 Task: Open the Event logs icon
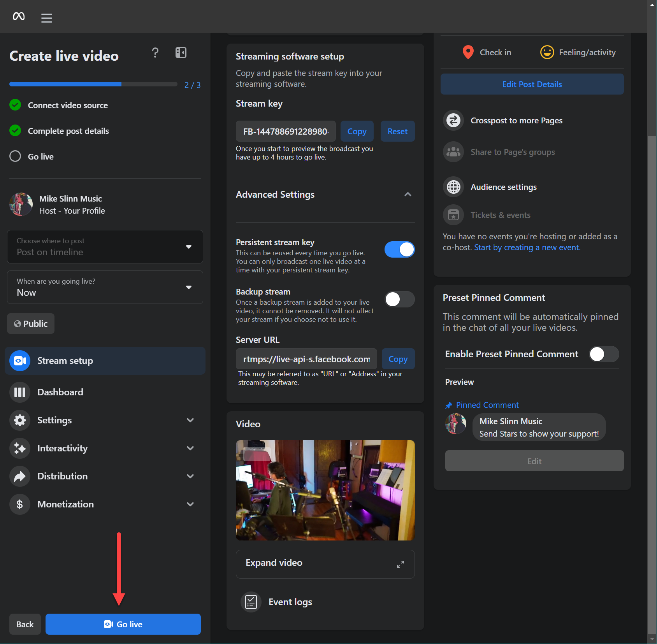click(251, 602)
